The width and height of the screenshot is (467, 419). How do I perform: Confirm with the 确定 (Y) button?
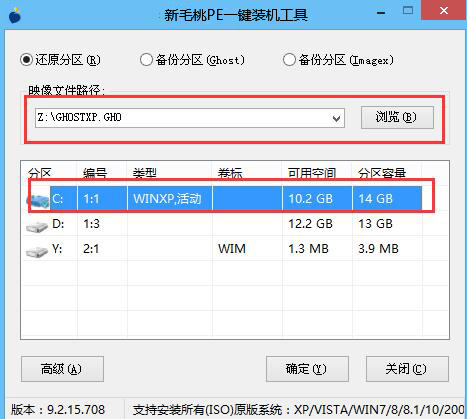click(307, 369)
